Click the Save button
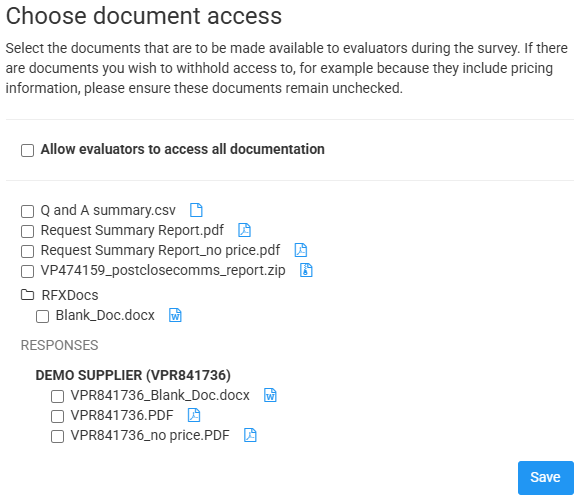Screen dimensions: 580x499 click(x=546, y=478)
